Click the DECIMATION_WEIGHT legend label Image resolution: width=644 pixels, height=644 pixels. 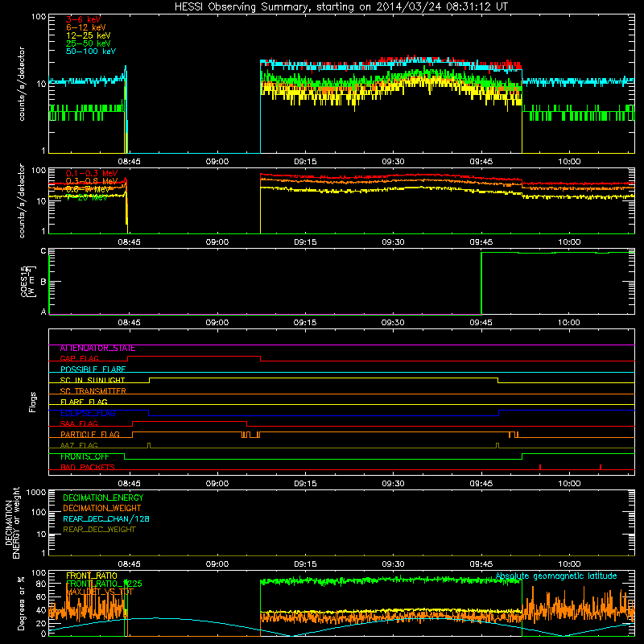[x=102, y=509]
